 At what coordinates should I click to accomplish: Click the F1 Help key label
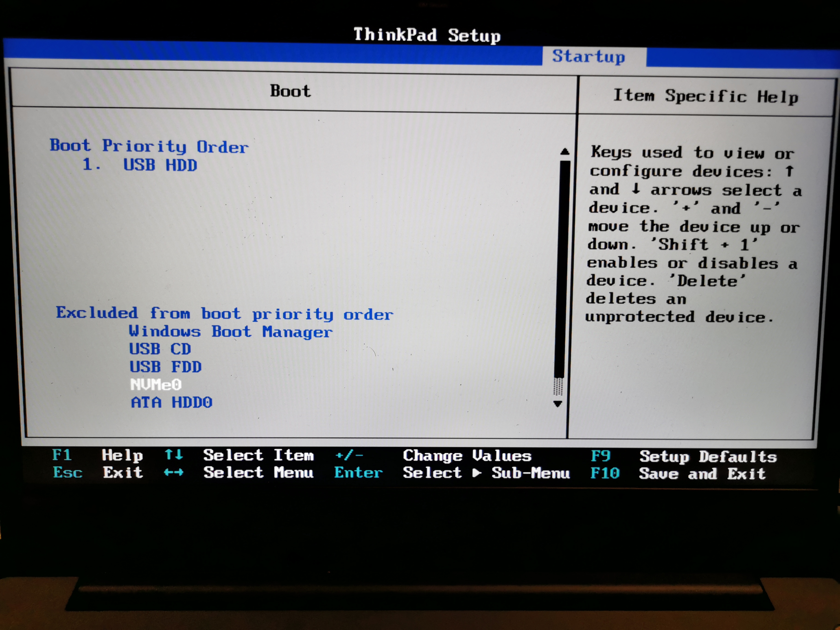click(x=62, y=455)
